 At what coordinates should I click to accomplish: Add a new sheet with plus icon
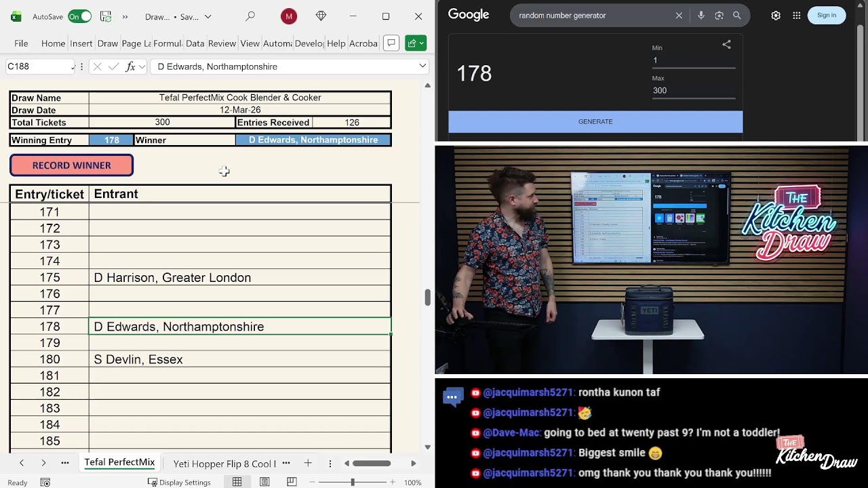[x=308, y=463]
